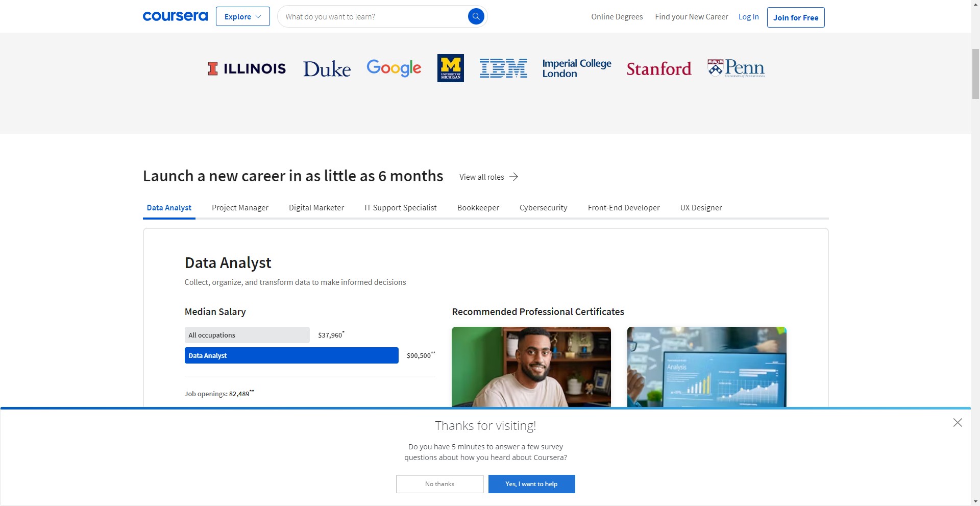Image resolution: width=980 pixels, height=506 pixels.
Task: Select the University of Michigan logo
Action: point(450,68)
